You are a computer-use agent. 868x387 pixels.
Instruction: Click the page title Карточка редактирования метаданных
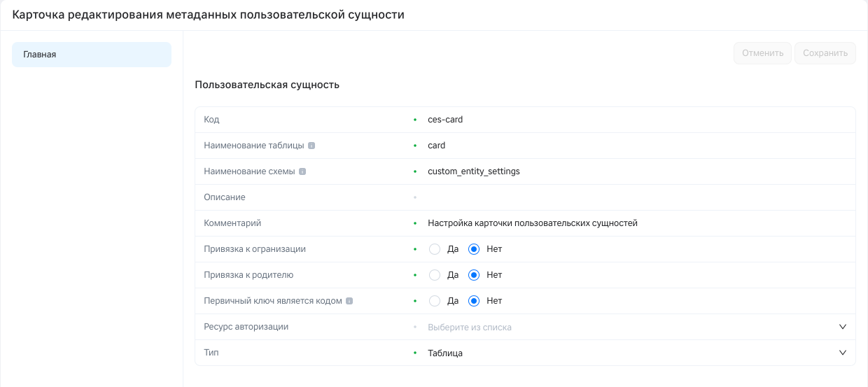[209, 15]
